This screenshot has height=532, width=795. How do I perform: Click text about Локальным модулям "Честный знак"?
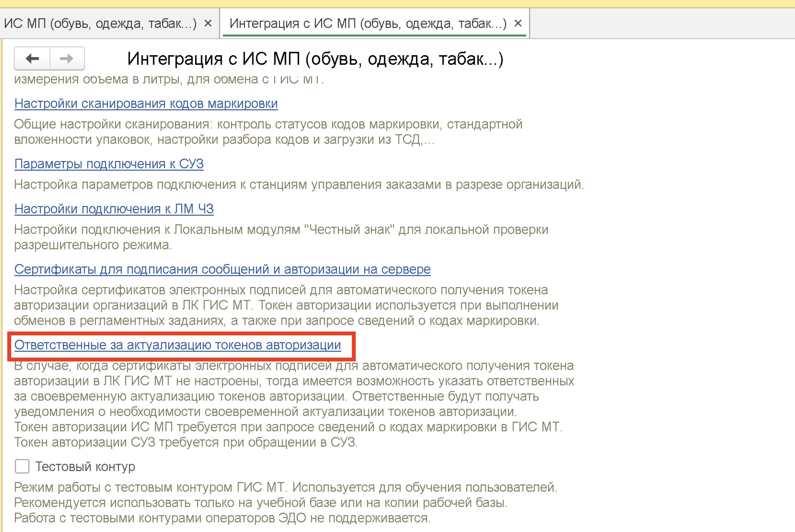point(281,237)
